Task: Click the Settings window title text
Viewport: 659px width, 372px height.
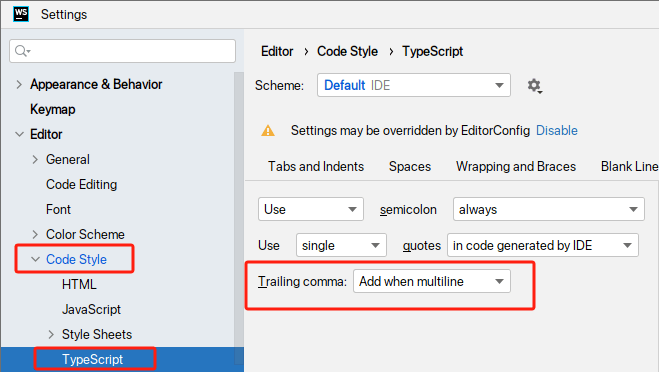Action: [x=64, y=15]
